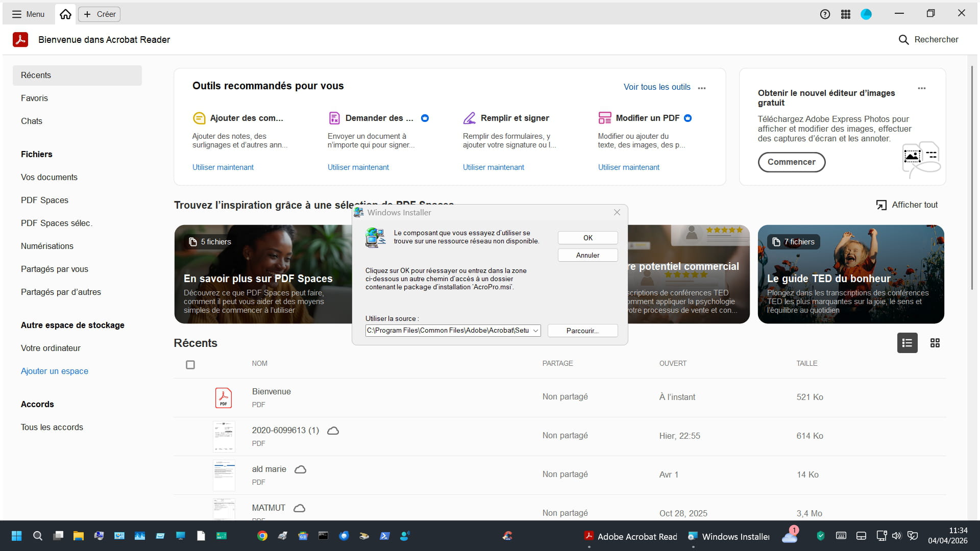Screen dimensions: 980x551
Task: Open the Le guide TED du bonheur card
Action: 850,274
